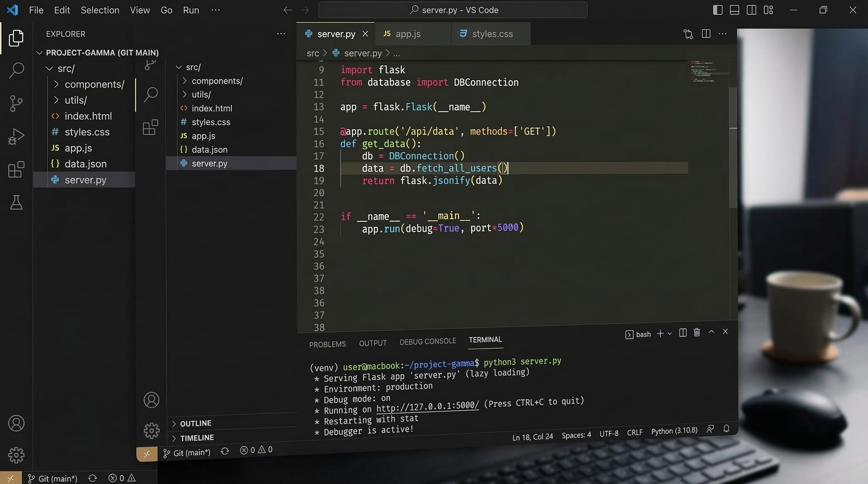This screenshot has width=868, height=484.
Task: Maximize the terminal panel with the caret
Action: click(x=711, y=332)
